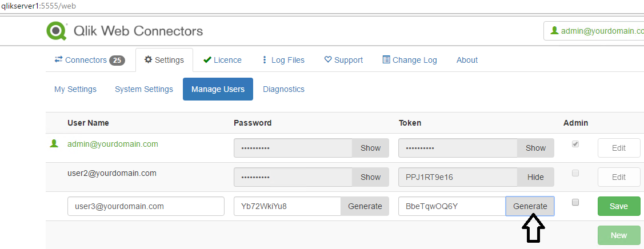
Task: Open the Support tab
Action: (x=343, y=60)
